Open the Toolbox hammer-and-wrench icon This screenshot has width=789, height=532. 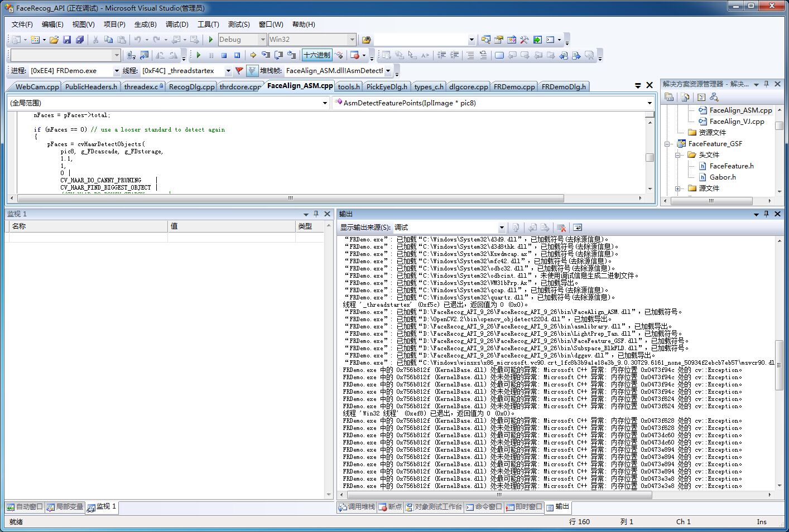pos(524,40)
